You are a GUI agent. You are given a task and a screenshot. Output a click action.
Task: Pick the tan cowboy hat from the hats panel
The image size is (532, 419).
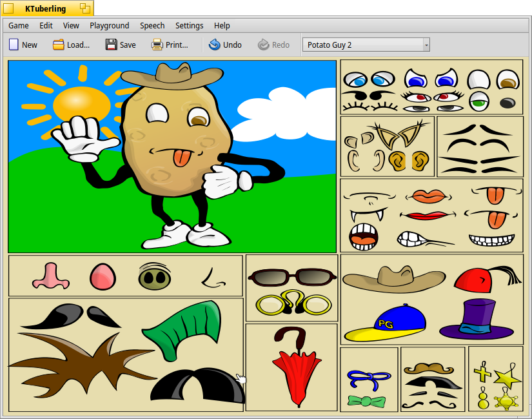pyautogui.click(x=394, y=280)
